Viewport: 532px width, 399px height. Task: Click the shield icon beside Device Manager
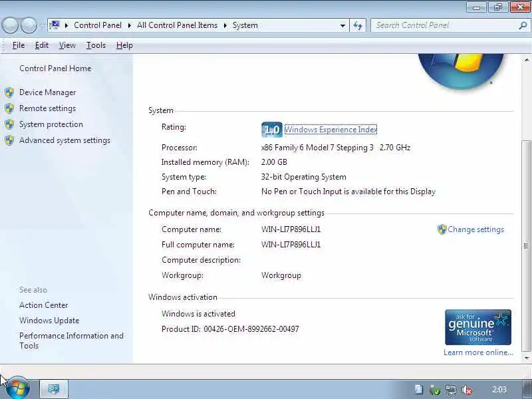[9, 92]
